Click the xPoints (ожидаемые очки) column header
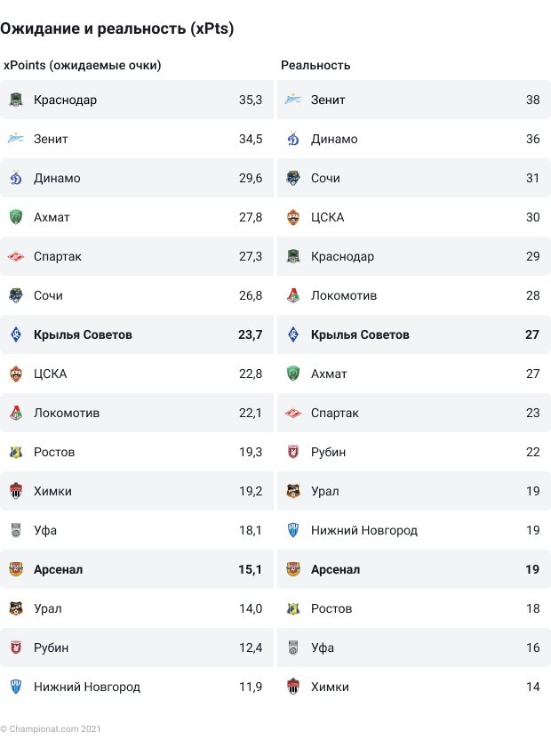Image resolution: width=551 pixels, height=756 pixels. pos(83,65)
